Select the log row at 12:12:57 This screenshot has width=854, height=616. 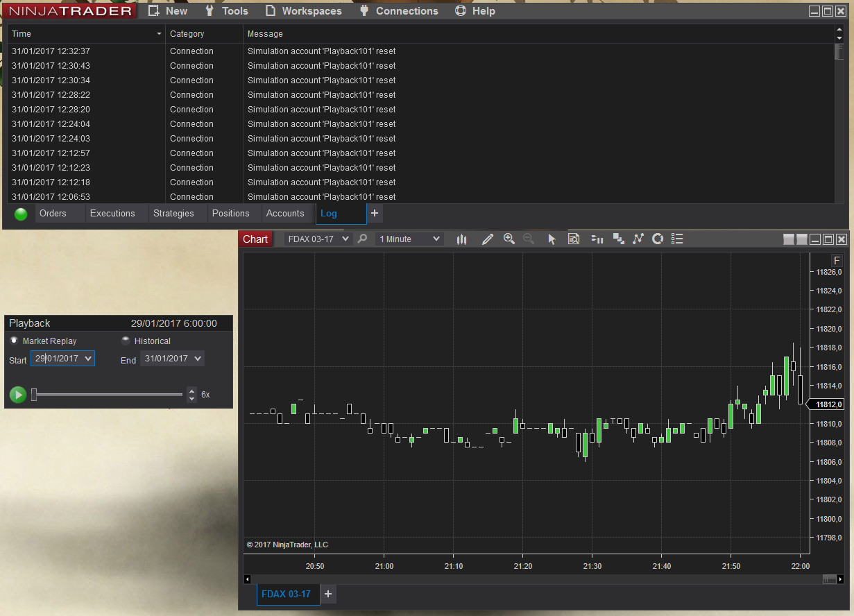click(x=421, y=153)
